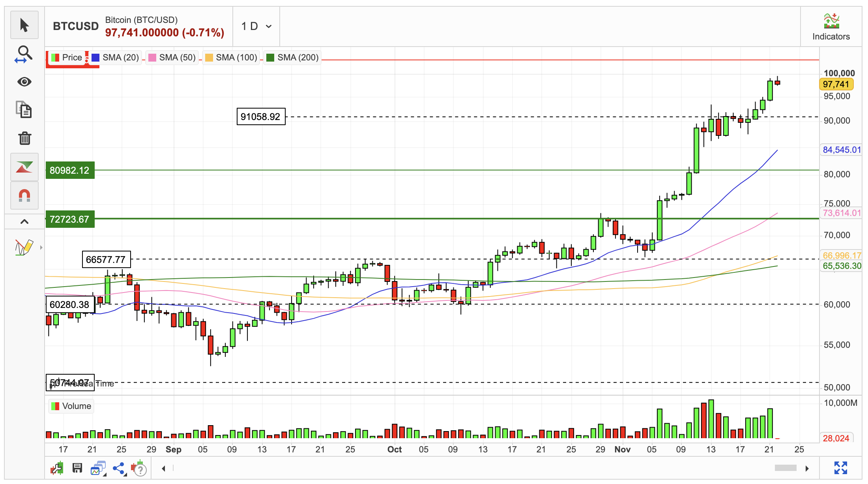Toggle the SMA (20) legend entry

[x=115, y=58]
